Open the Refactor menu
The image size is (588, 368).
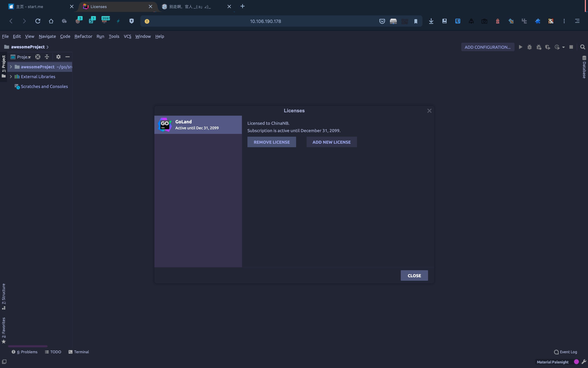(x=83, y=36)
